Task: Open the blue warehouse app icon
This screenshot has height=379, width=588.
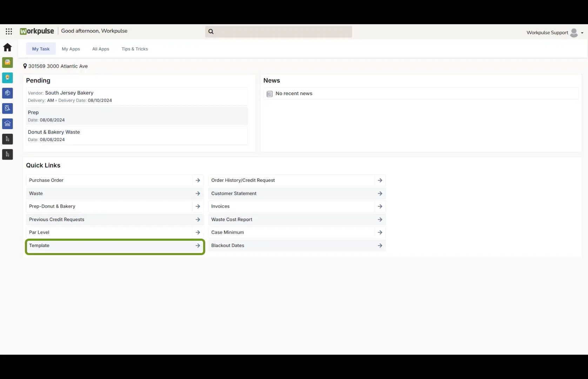Action: pyautogui.click(x=7, y=124)
